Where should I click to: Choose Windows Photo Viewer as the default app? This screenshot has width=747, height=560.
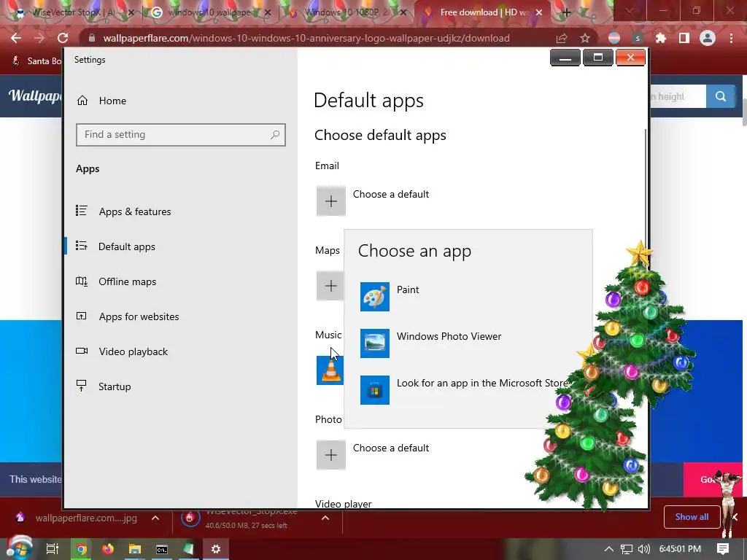(x=467, y=343)
